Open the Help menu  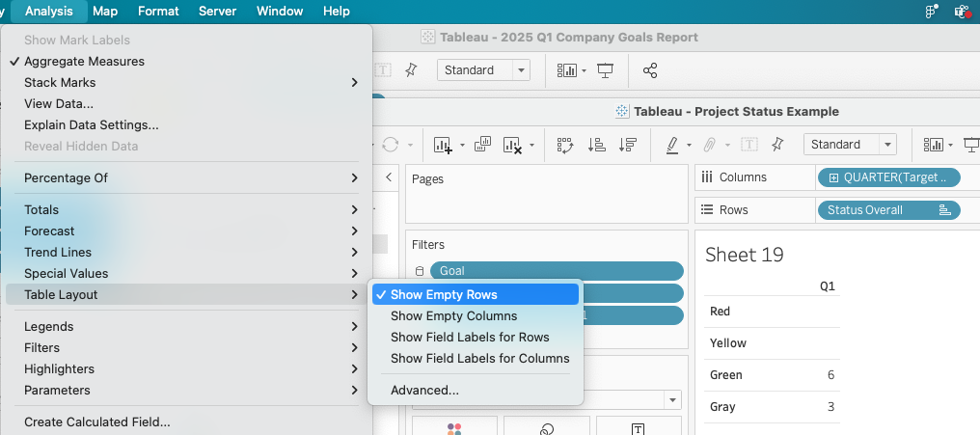[x=337, y=12]
